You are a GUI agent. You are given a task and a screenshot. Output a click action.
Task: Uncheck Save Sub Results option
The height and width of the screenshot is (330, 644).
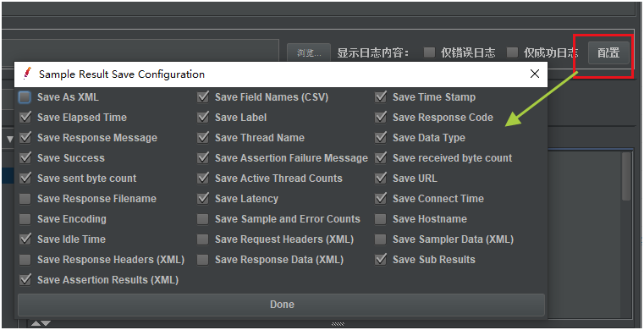(x=381, y=260)
